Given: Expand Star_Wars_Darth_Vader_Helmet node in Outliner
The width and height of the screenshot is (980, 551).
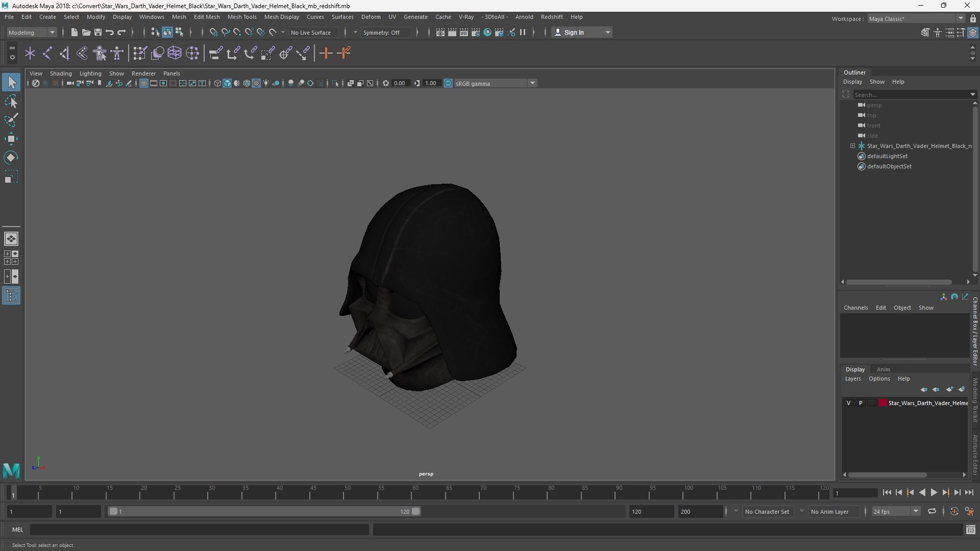Looking at the screenshot, I should click(x=852, y=146).
